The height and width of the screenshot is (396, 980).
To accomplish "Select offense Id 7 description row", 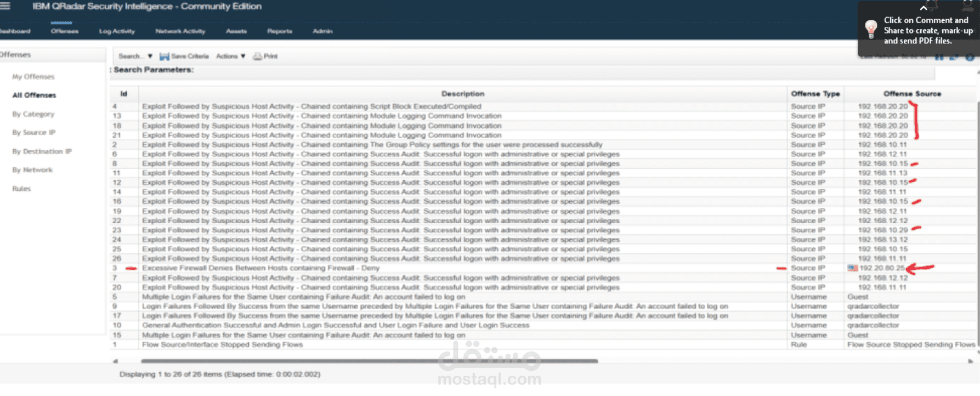I will 381,278.
